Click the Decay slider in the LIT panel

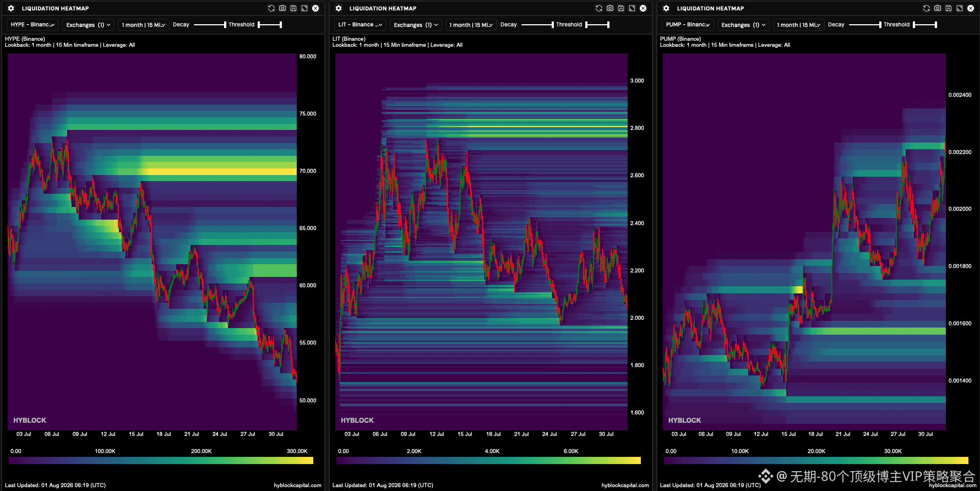click(x=537, y=25)
